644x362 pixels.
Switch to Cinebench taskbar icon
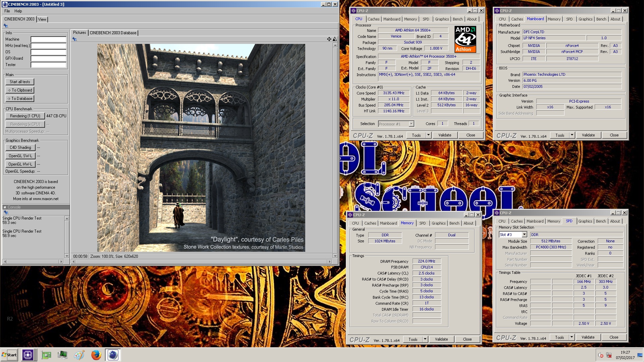(113, 355)
